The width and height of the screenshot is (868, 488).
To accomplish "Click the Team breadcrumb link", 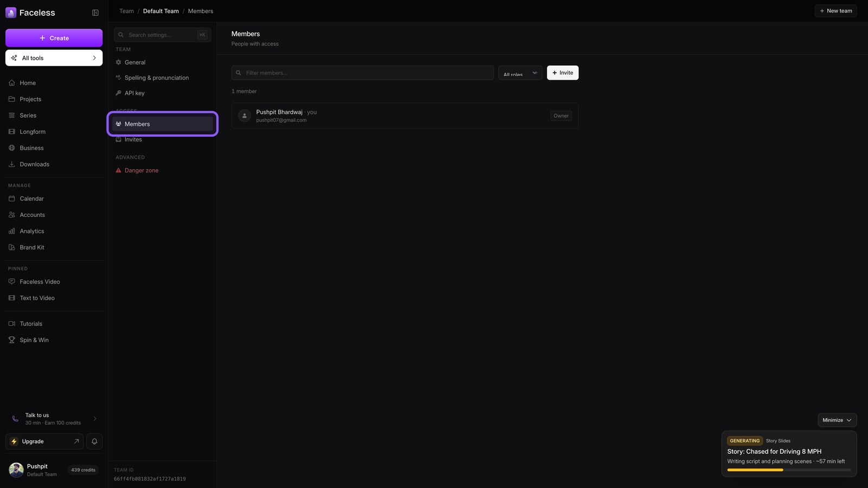I will (x=126, y=11).
